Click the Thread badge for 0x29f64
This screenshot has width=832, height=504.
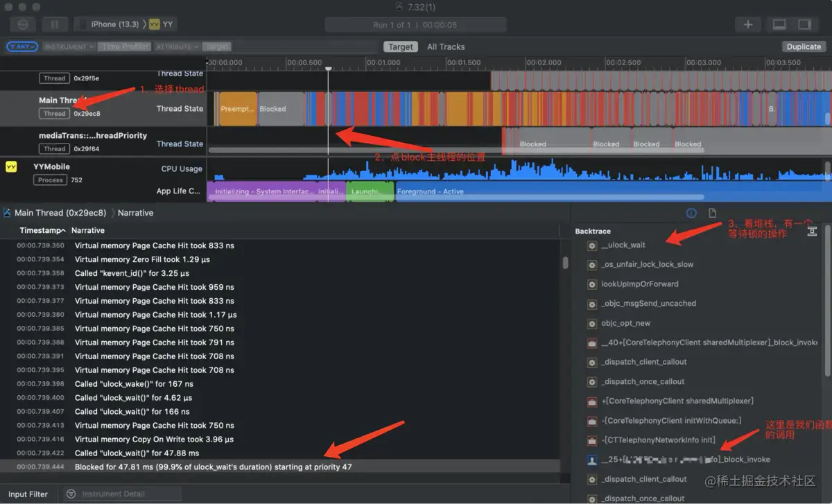(54, 148)
